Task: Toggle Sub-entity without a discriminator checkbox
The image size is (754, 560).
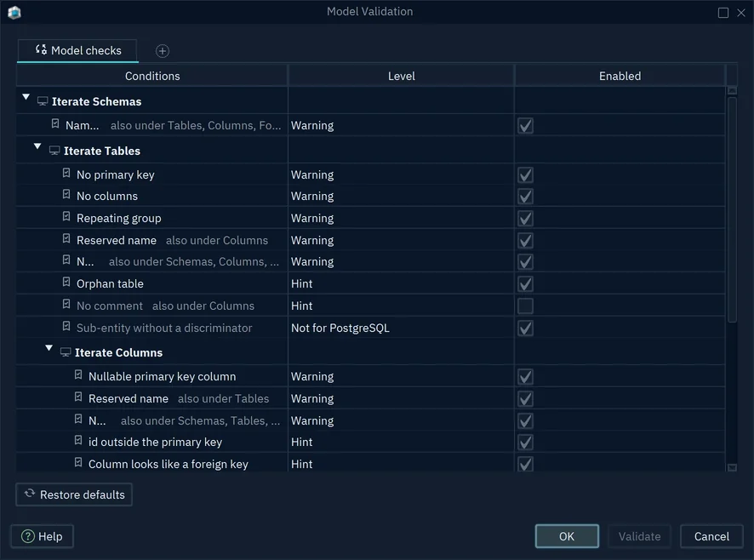Action: coord(525,329)
